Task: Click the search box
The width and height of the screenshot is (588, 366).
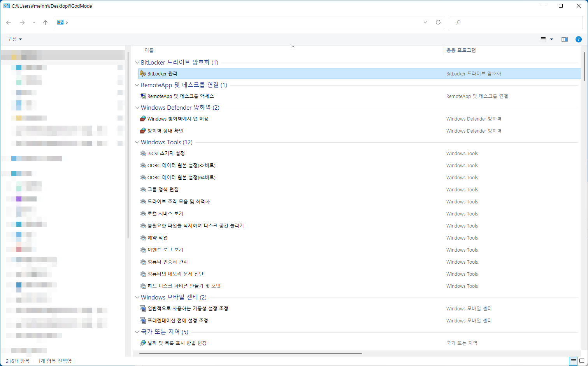Action: pyautogui.click(x=516, y=23)
